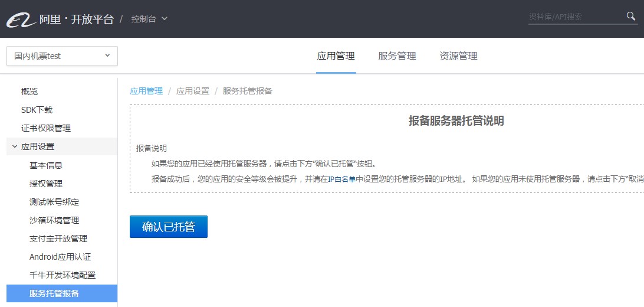Open 证书权限管理 in the sidebar

[x=46, y=128]
